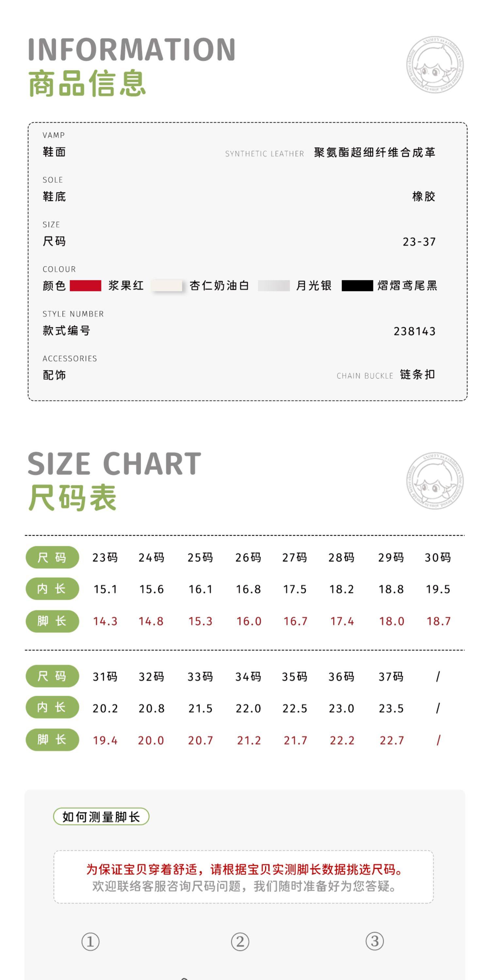Select the 月光银 silver color swatch
Screen dimensions: 490x980
pyautogui.click(x=274, y=286)
